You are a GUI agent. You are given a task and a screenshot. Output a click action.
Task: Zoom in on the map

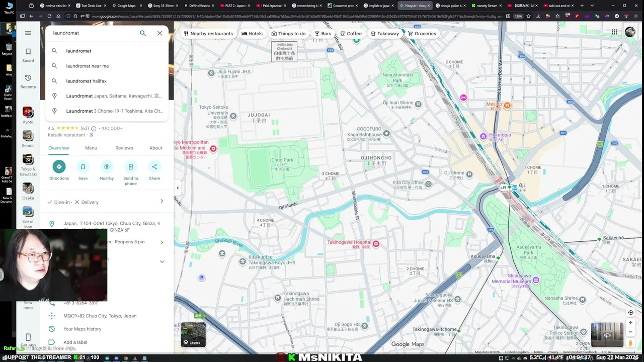click(x=630, y=323)
